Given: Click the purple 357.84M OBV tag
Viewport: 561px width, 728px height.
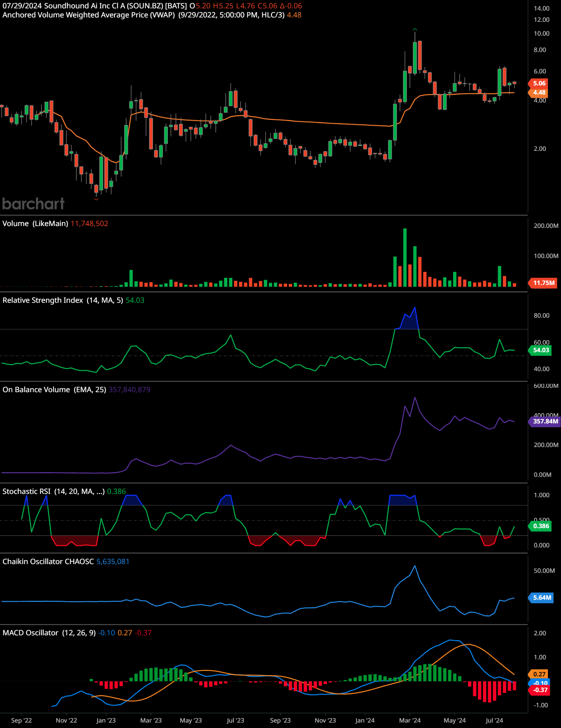Looking at the screenshot, I should (x=545, y=421).
